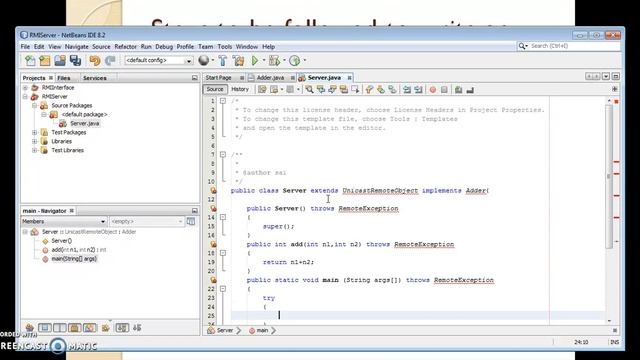Click the New File toolbar icon
Viewport: 640px width, 360px height.
pos(30,61)
